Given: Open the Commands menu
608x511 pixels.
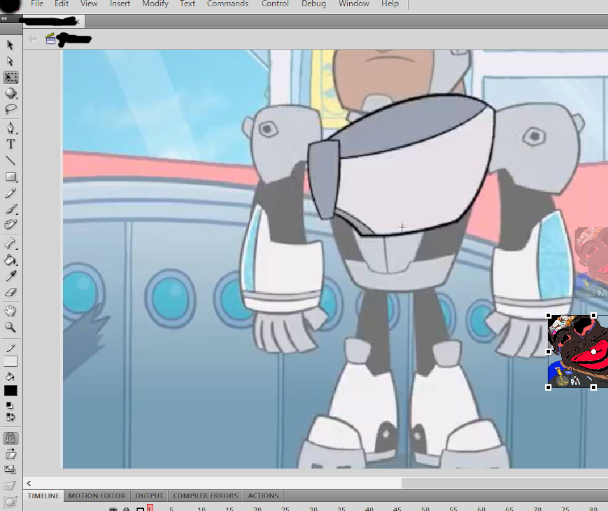Looking at the screenshot, I should point(228,4).
